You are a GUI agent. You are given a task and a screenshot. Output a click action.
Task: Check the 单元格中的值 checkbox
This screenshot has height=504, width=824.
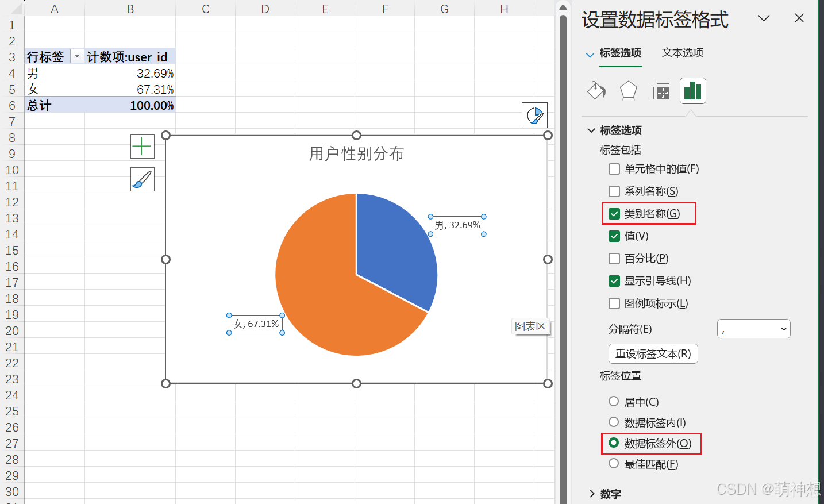[x=614, y=169]
